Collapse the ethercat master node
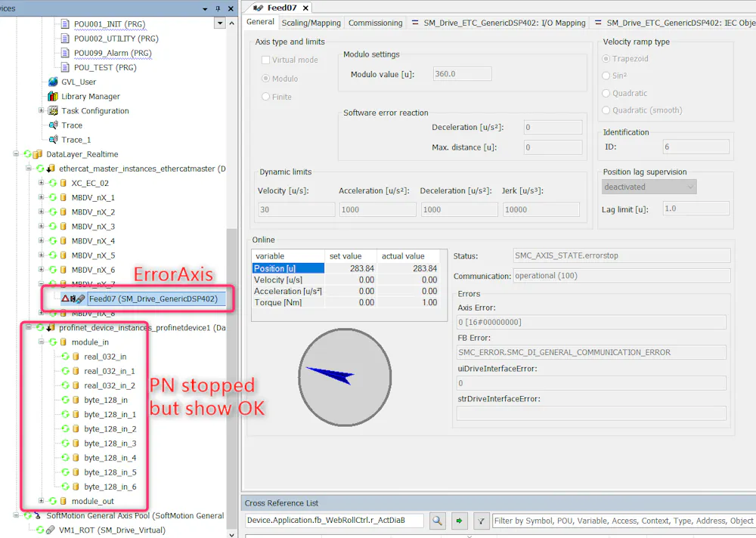The image size is (756, 538). pos(29,169)
